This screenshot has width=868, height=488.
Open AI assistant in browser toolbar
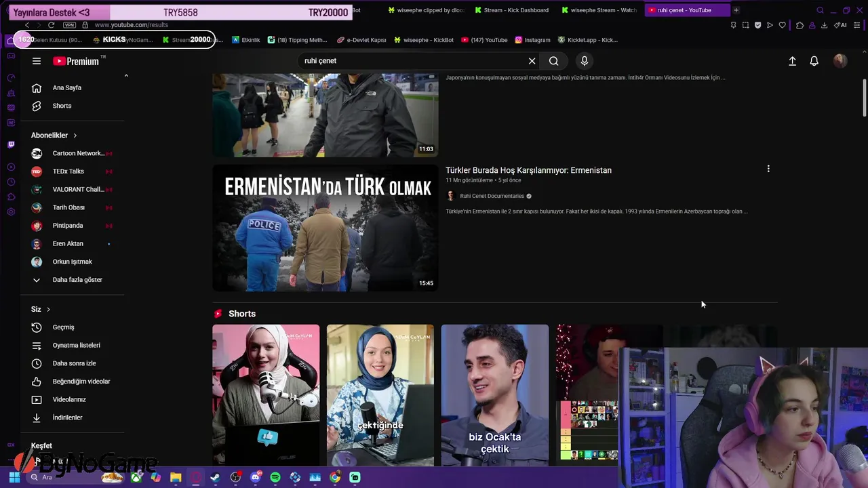[841, 25]
